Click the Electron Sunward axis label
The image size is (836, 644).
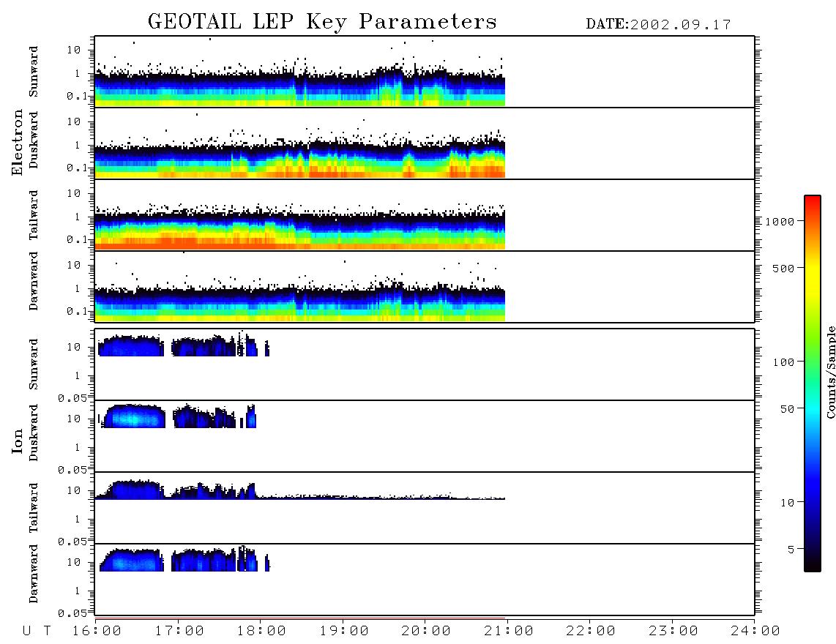tap(34, 72)
